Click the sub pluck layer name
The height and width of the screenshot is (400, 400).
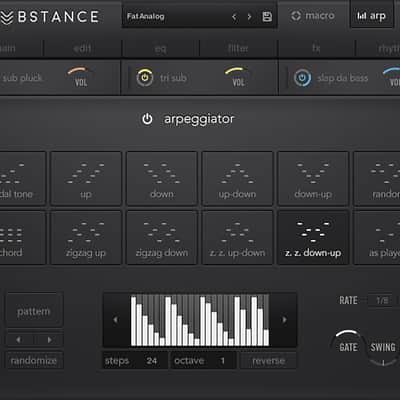click(22, 78)
